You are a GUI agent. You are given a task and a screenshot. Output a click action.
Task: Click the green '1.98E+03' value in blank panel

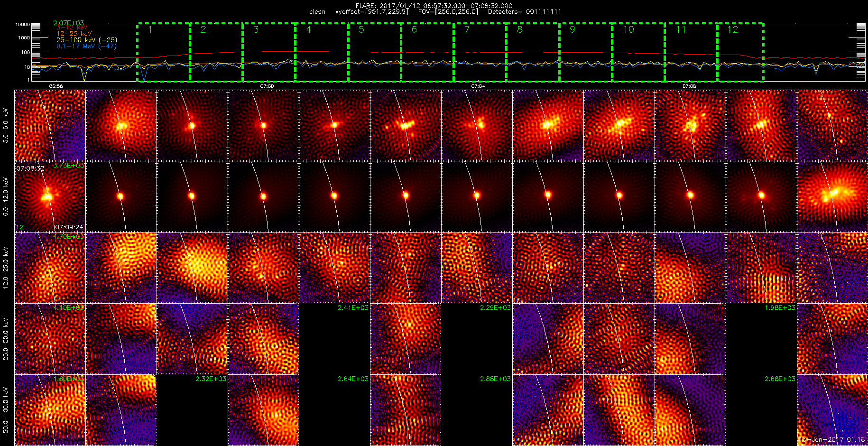point(780,308)
